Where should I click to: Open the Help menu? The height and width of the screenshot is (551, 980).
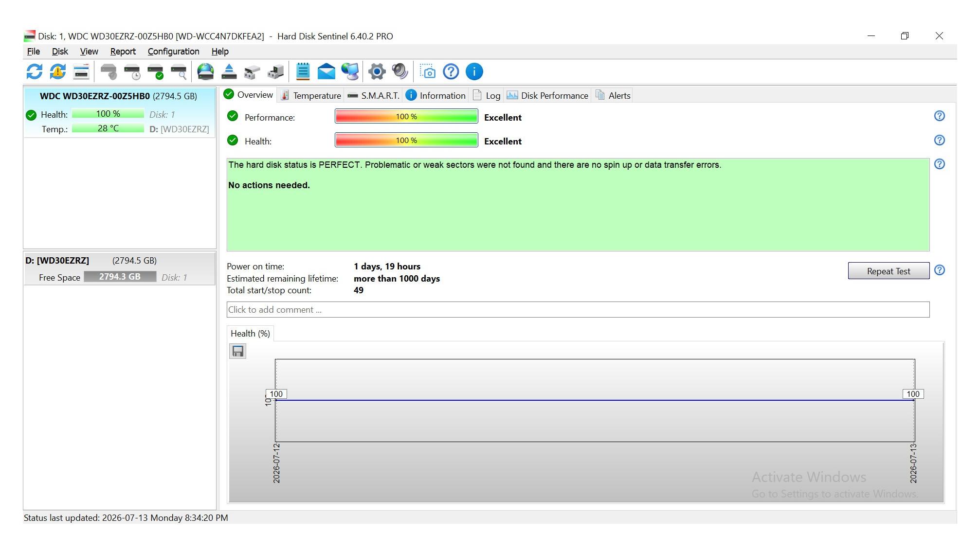[x=220, y=52]
